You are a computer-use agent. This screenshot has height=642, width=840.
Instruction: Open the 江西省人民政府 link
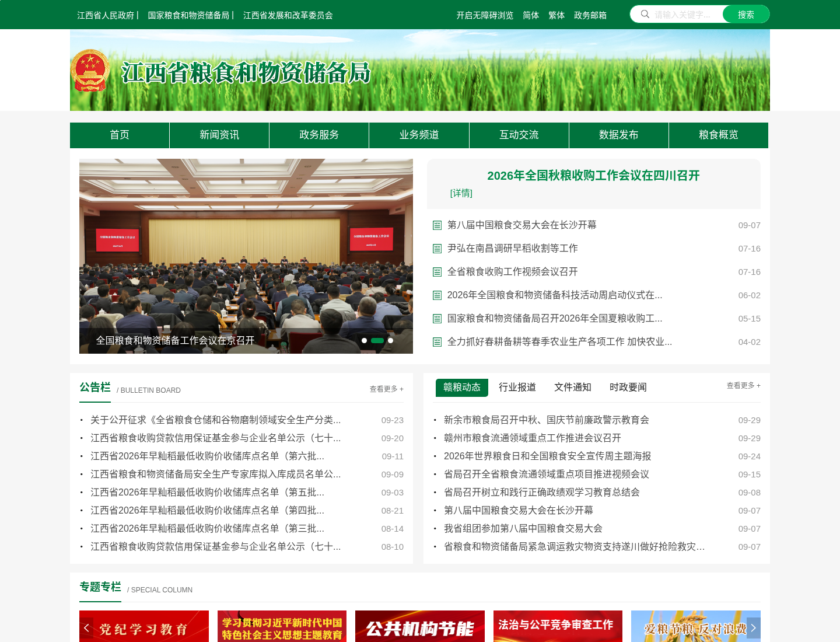106,15
